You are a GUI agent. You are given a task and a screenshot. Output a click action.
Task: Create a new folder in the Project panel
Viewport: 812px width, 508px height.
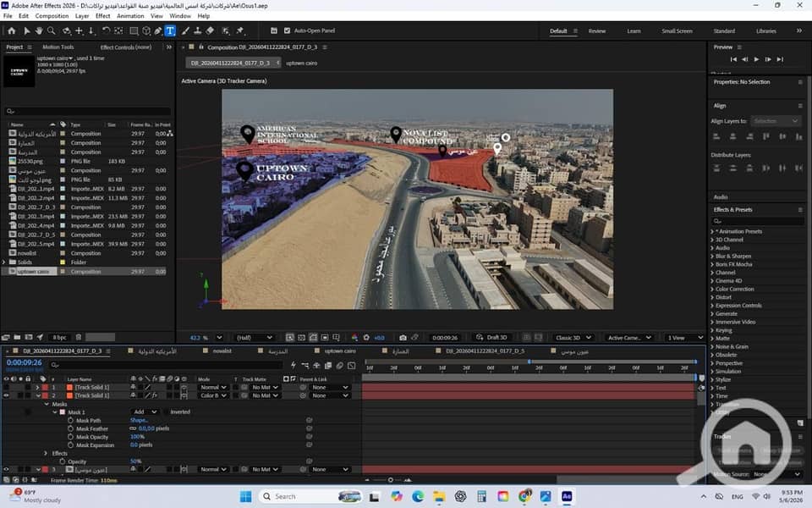(17, 338)
